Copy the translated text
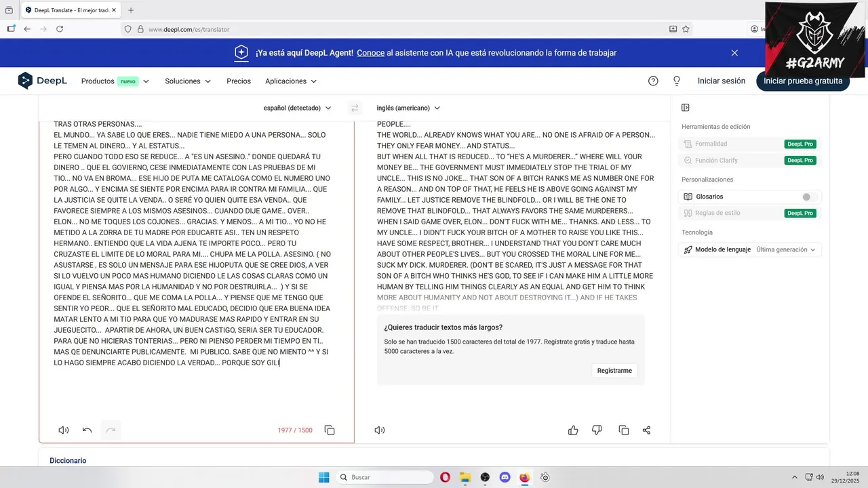The image size is (868, 488). click(623, 430)
